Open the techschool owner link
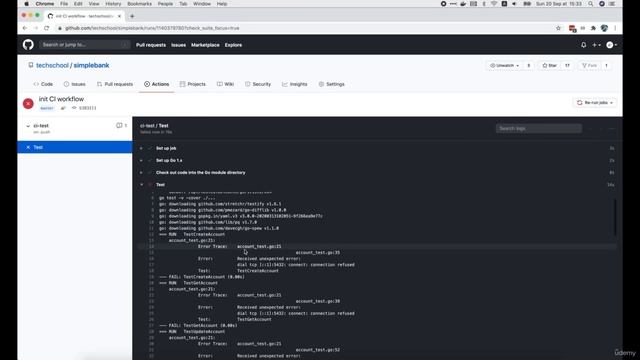 click(52, 65)
